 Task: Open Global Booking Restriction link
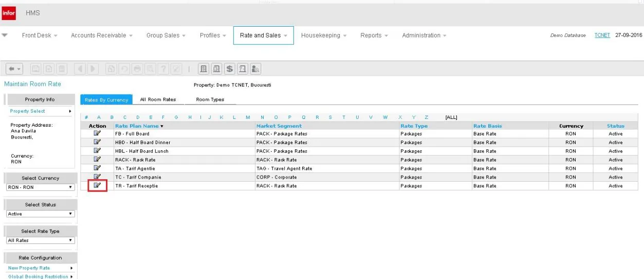pyautogui.click(x=38, y=276)
